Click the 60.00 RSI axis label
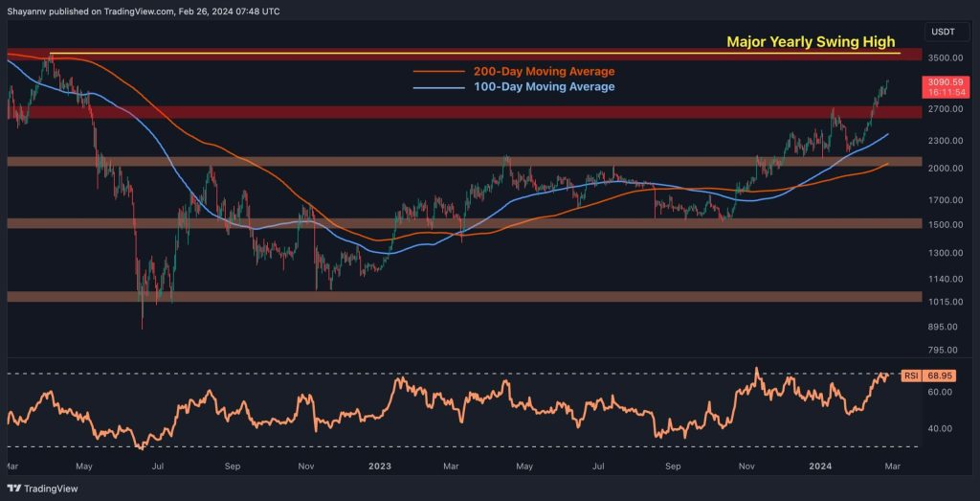Screen dimensions: 980x501 tap(939, 393)
